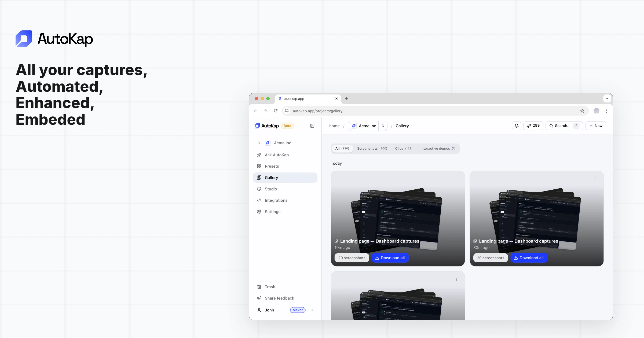Open notifications with the bell icon
Viewport: 644px width, 338px height.
click(516, 126)
